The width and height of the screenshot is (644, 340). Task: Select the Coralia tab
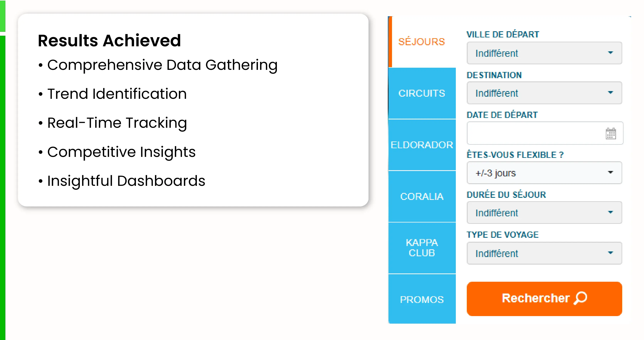[x=421, y=196]
